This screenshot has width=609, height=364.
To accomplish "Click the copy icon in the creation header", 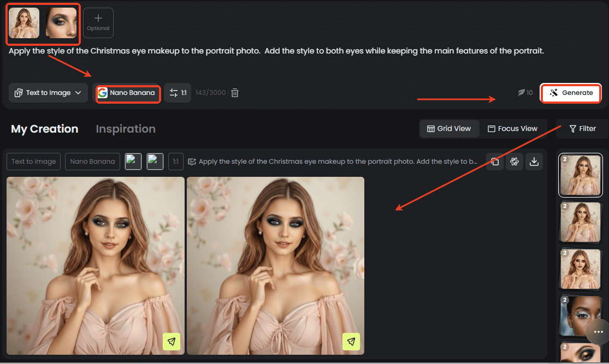I will [x=495, y=162].
